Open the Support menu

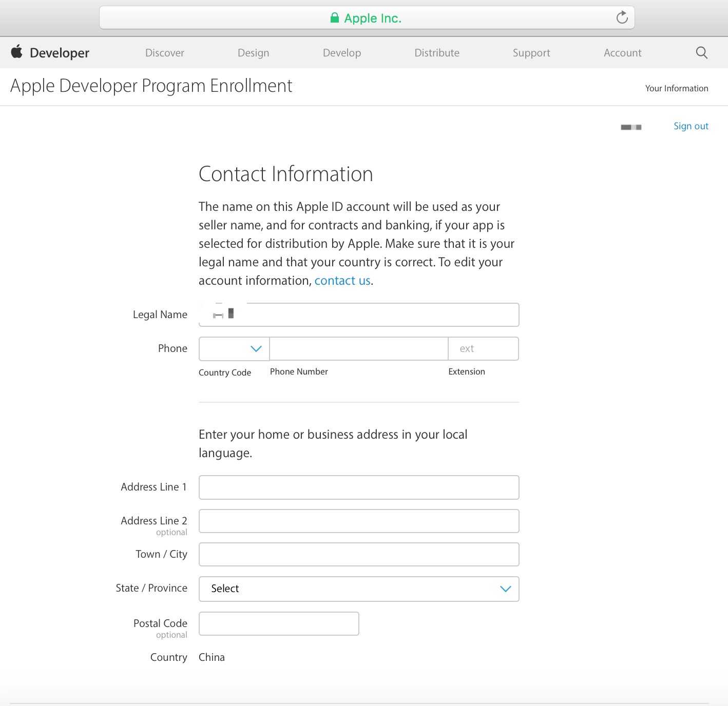(x=531, y=53)
